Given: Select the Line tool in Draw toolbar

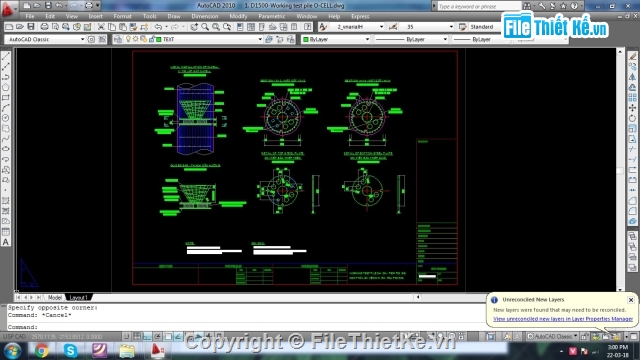Looking at the screenshot, I should tap(6, 56).
